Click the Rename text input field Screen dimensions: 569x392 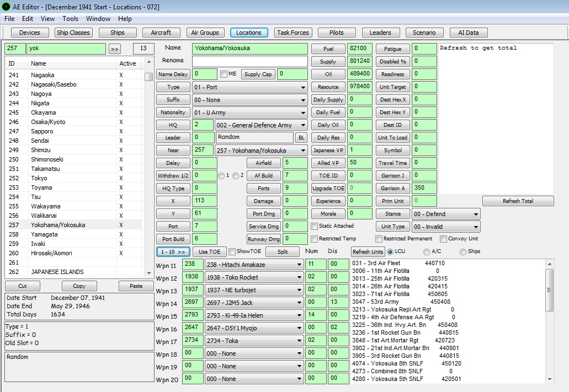(x=249, y=61)
